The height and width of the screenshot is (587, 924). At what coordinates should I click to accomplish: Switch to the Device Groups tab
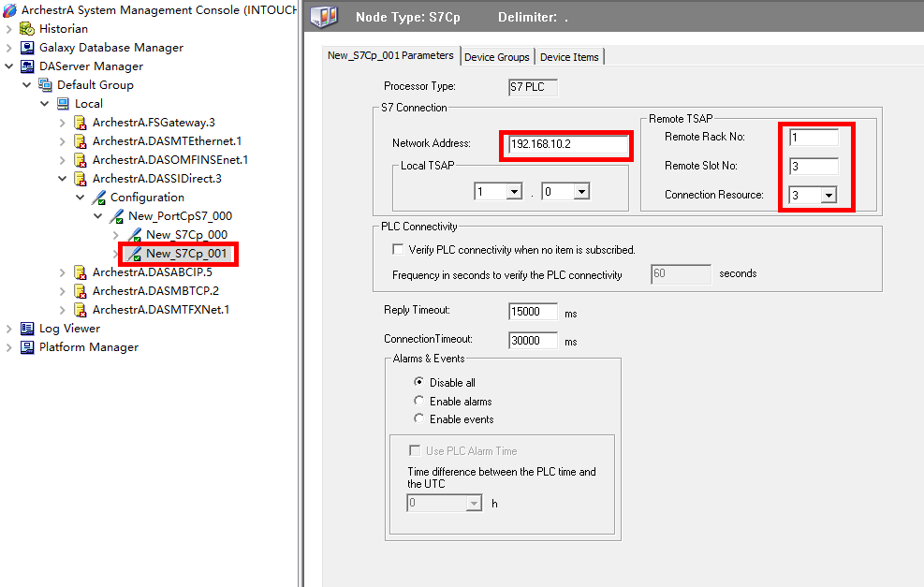[x=497, y=57]
